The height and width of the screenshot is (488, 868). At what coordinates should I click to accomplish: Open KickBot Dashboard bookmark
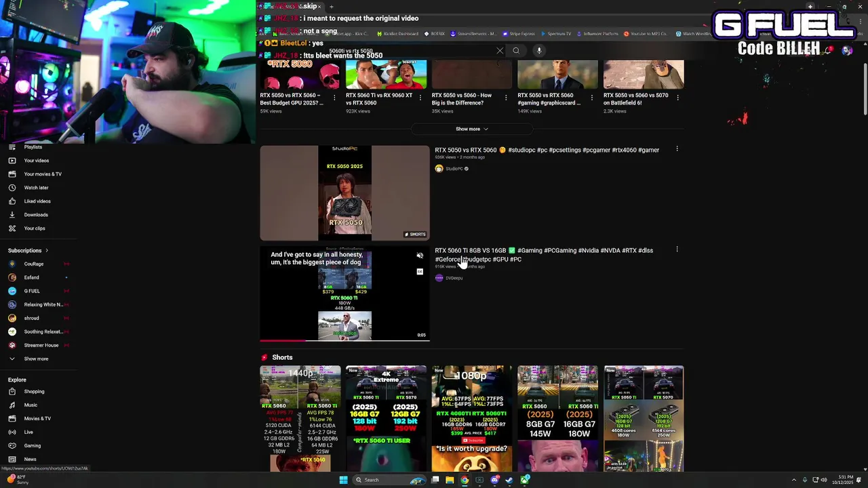[x=397, y=33]
